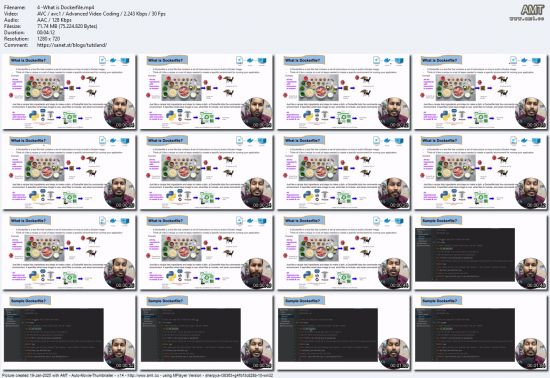Open the comment URL 'https://sanet.st/blogs/tutsland/'

pyautogui.click(x=72, y=45)
